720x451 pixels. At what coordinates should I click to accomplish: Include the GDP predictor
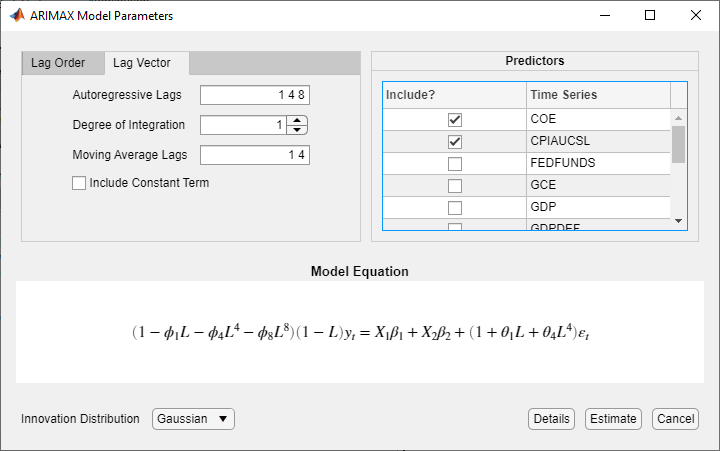click(455, 207)
